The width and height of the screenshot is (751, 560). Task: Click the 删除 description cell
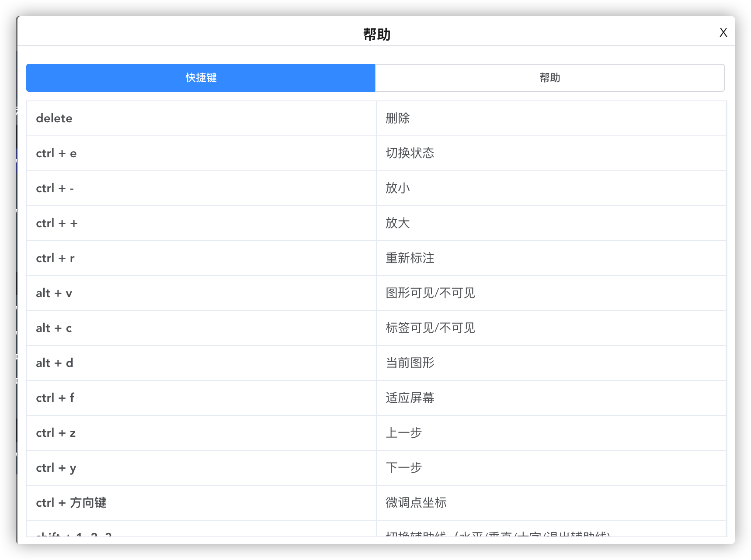(x=551, y=118)
